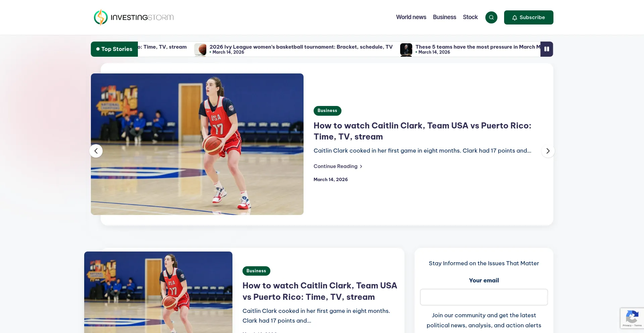Open search via the magnifier icon
Screen dimensions: 644x333
click(491, 17)
